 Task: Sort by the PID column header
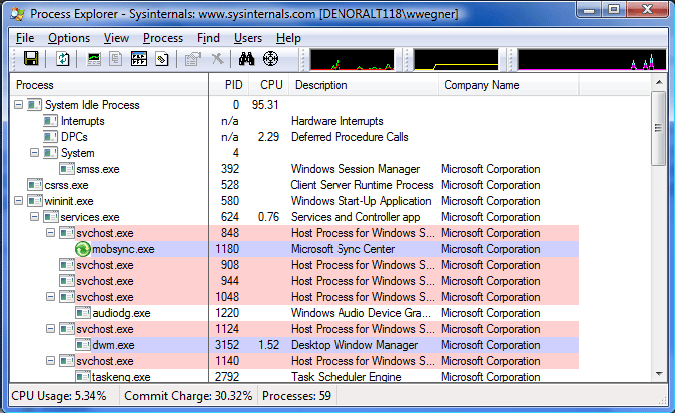(x=229, y=85)
